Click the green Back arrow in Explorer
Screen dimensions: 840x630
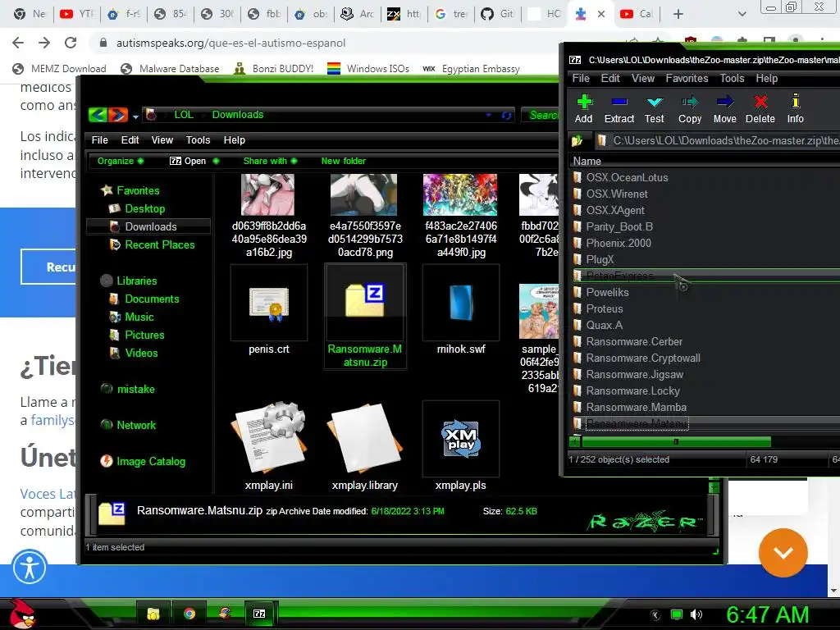coord(98,115)
